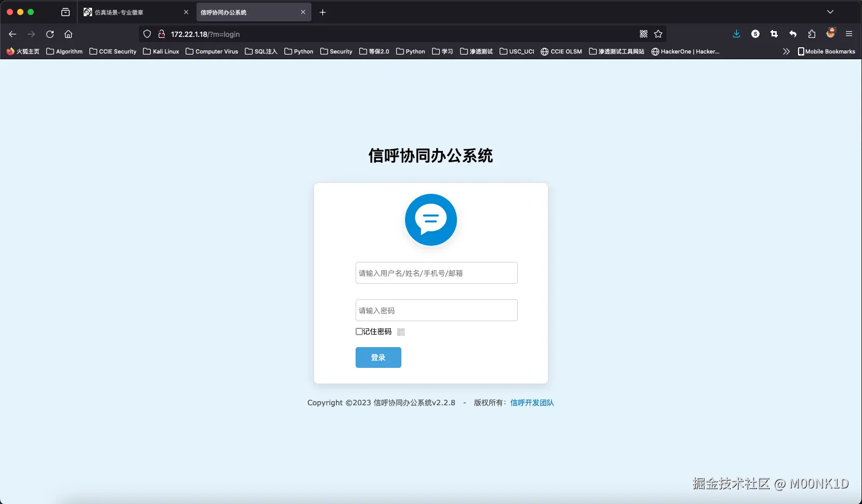The height and width of the screenshot is (504, 862).
Task: Open the 信呼开发团队 link
Action: click(532, 403)
